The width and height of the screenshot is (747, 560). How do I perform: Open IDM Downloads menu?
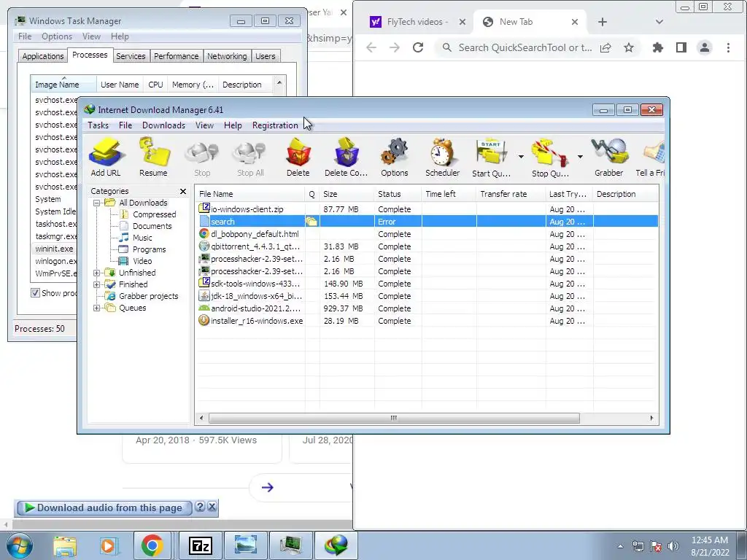click(163, 125)
